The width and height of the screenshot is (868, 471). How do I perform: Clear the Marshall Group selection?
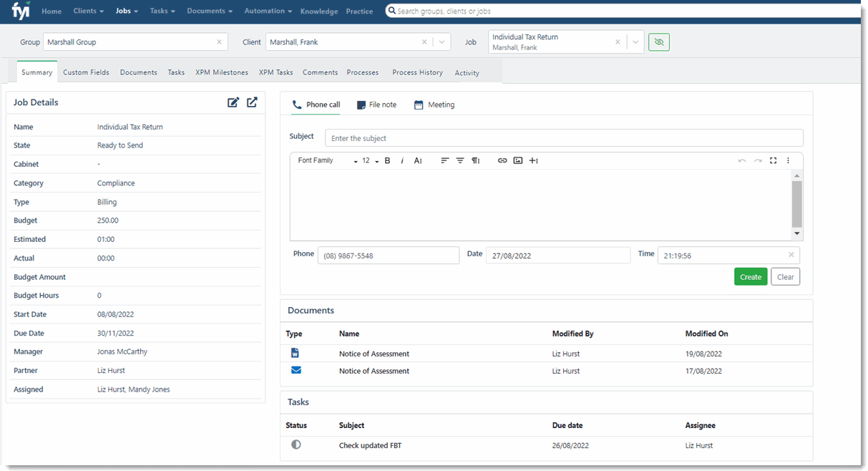click(x=219, y=42)
